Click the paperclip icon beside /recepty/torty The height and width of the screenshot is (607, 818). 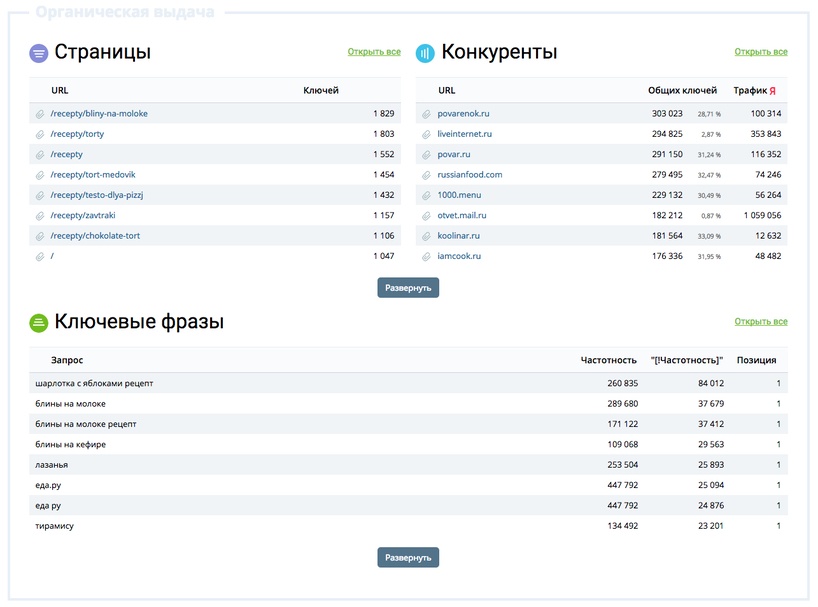(38, 134)
